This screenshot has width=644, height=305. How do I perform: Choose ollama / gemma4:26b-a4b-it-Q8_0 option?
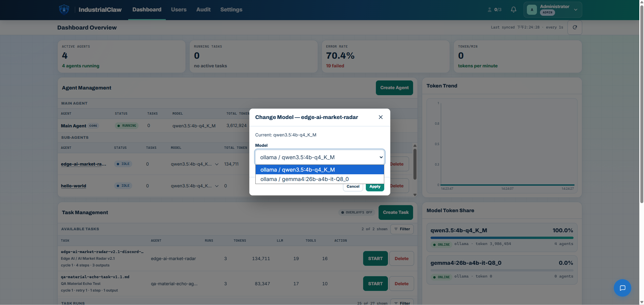pyautogui.click(x=320, y=179)
